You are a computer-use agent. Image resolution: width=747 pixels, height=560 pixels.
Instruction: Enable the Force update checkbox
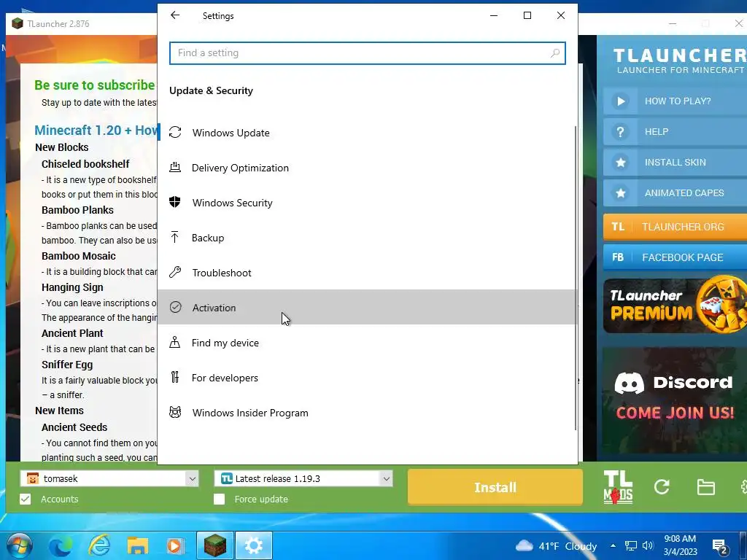click(219, 499)
